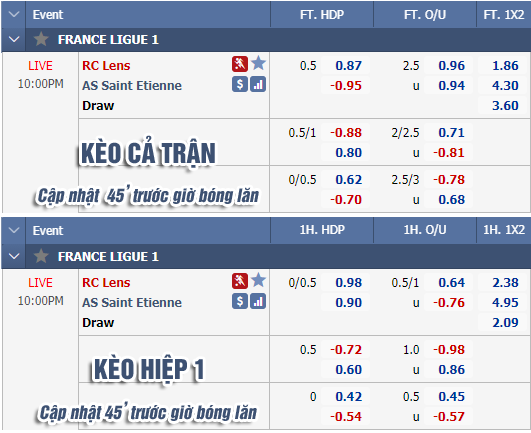The image size is (531, 433).
Task: Open statistics chart icon in full-time match row
Action: (258, 84)
